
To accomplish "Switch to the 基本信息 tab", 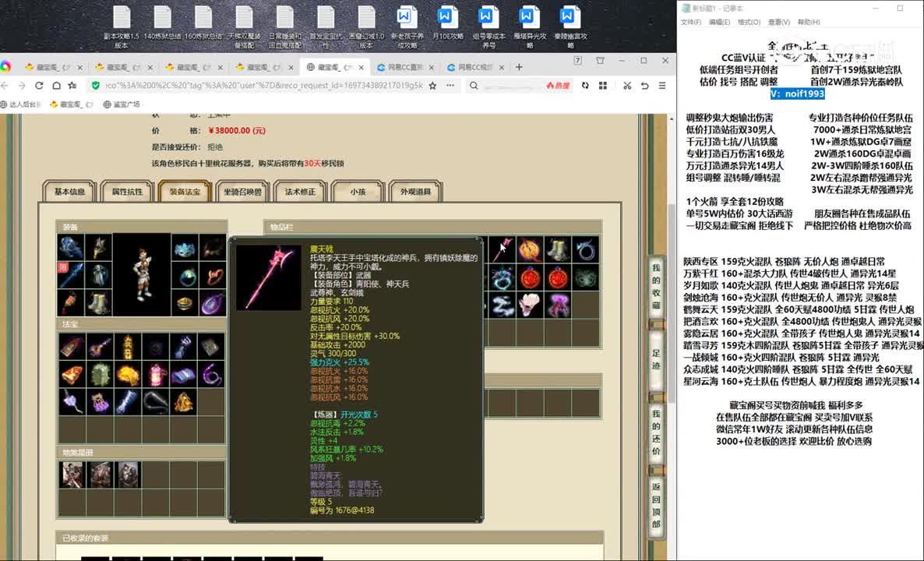I will pyautogui.click(x=69, y=192).
